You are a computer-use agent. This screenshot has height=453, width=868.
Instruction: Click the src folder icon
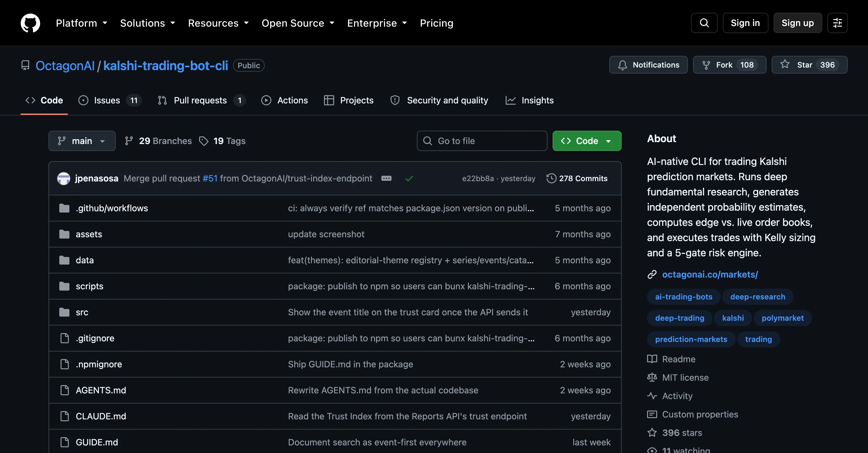tap(64, 312)
